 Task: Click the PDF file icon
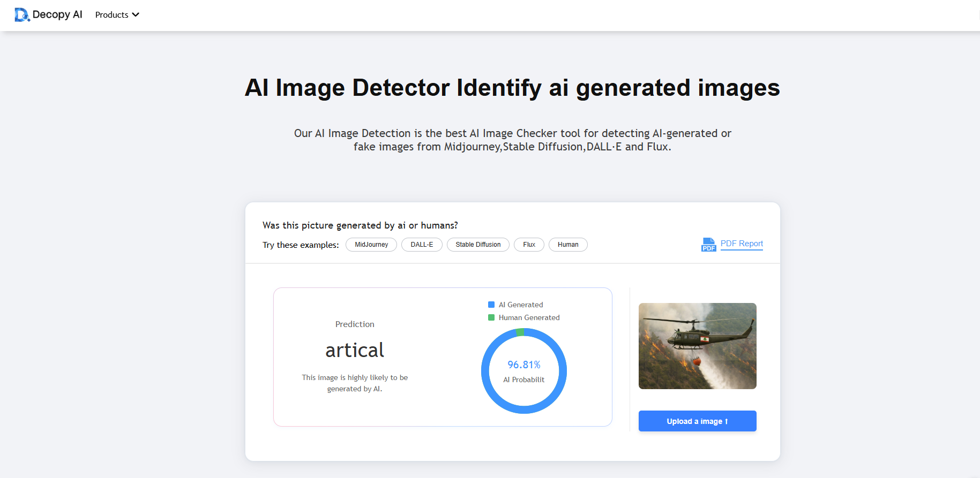click(x=708, y=245)
